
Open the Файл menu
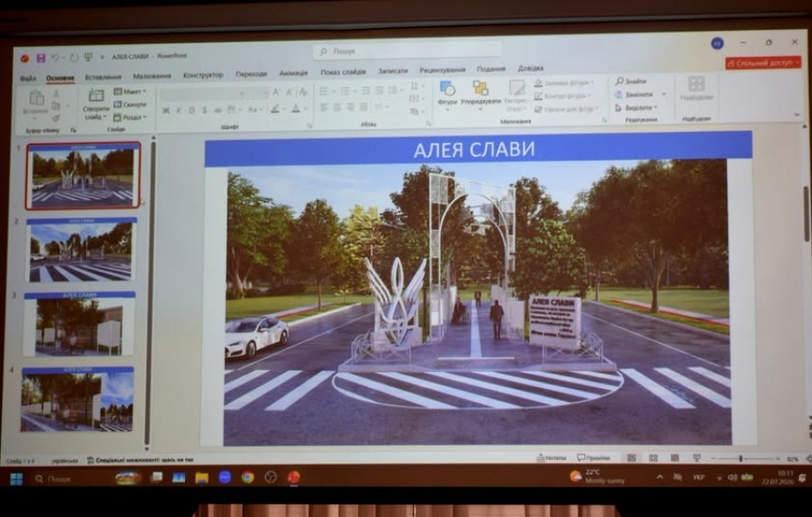28,78
